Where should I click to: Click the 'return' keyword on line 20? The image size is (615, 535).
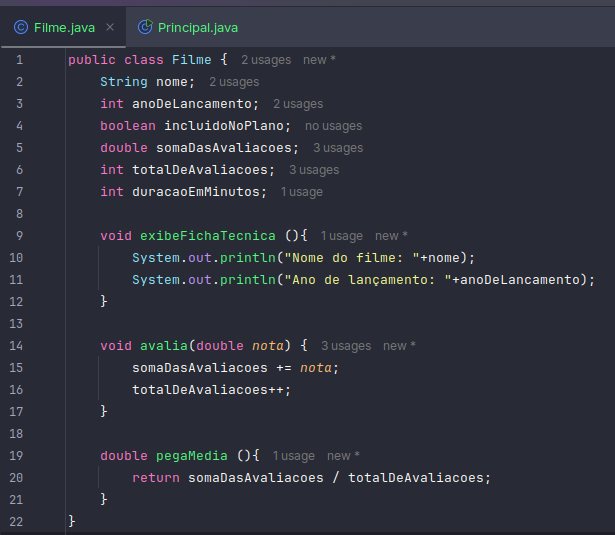click(156, 478)
